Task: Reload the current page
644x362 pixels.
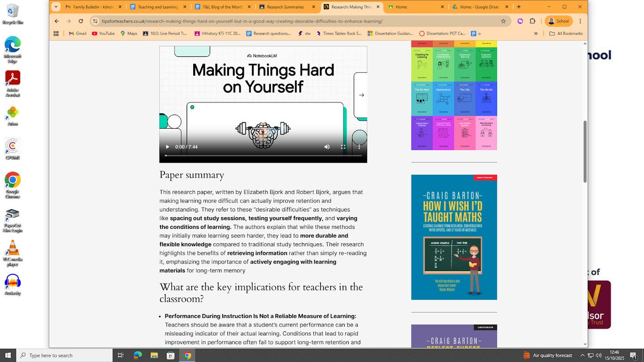Action: coord(80,21)
